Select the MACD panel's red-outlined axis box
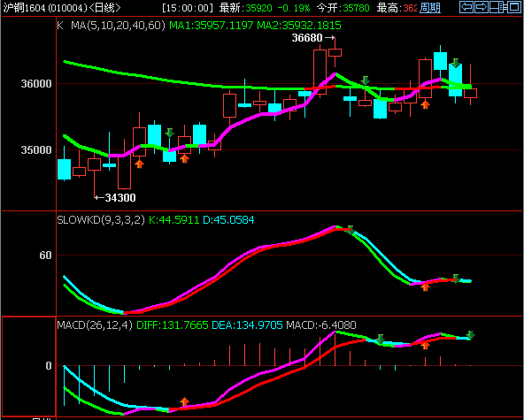The image size is (524, 420). pyautogui.click(x=28, y=366)
